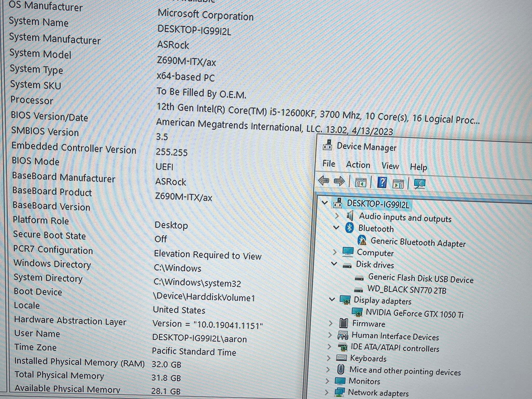This screenshot has height=399, width=532.
Task: Click the Show/Hide Console Tree toolbar icon
Action: coord(361,182)
